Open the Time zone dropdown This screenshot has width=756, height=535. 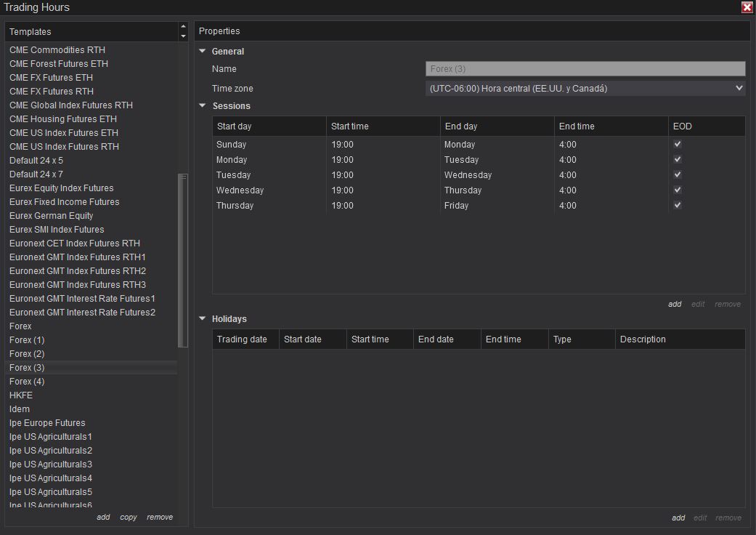[x=585, y=89]
